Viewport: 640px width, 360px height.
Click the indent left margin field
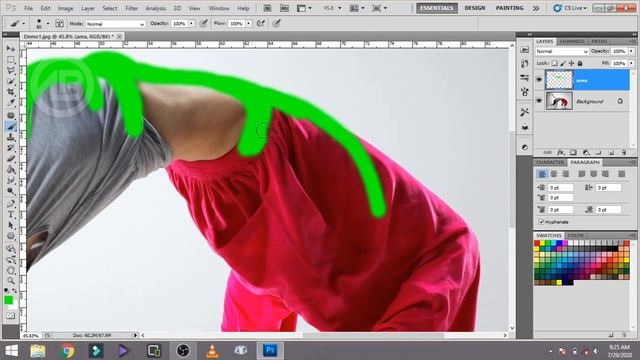click(560, 187)
